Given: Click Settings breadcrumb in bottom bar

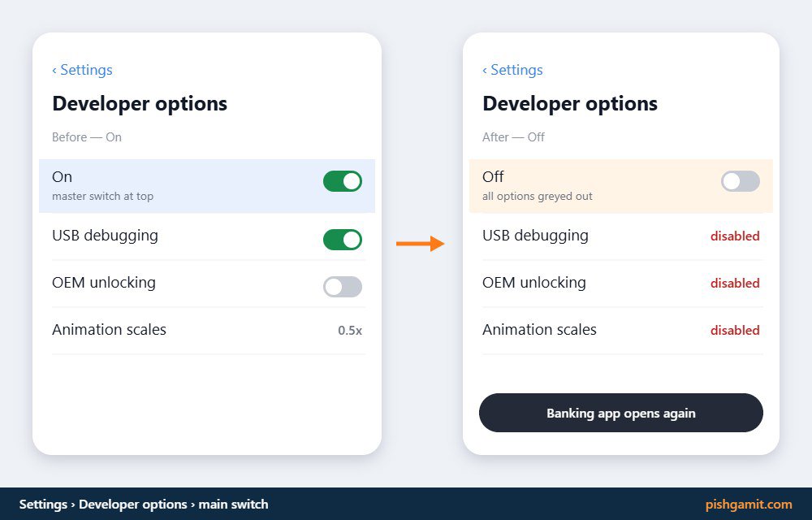Looking at the screenshot, I should point(44,504).
